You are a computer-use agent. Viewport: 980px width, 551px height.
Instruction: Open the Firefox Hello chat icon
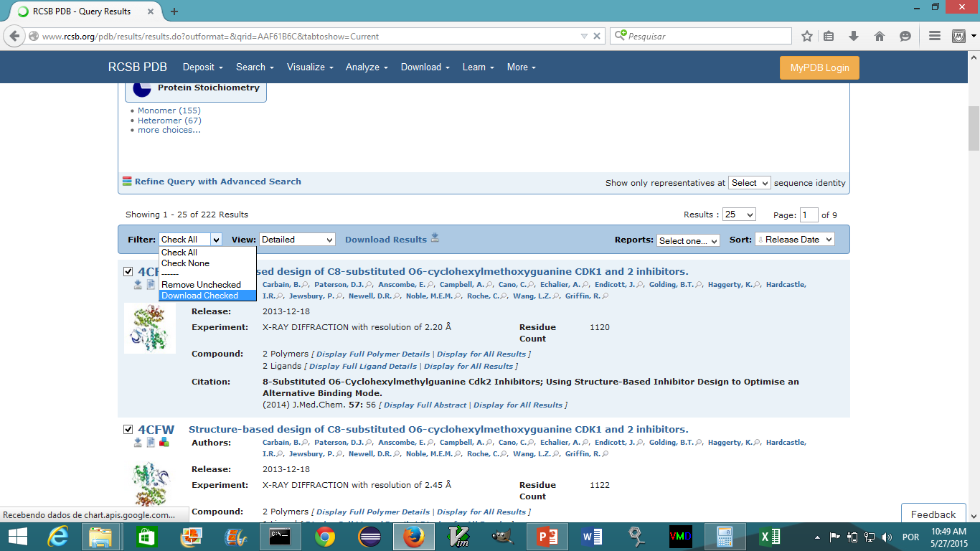pos(905,36)
